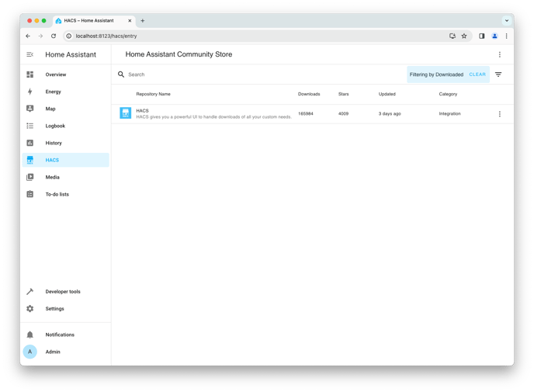The image size is (534, 392).
Task: Toggle the browser side panel
Action: [x=481, y=36]
